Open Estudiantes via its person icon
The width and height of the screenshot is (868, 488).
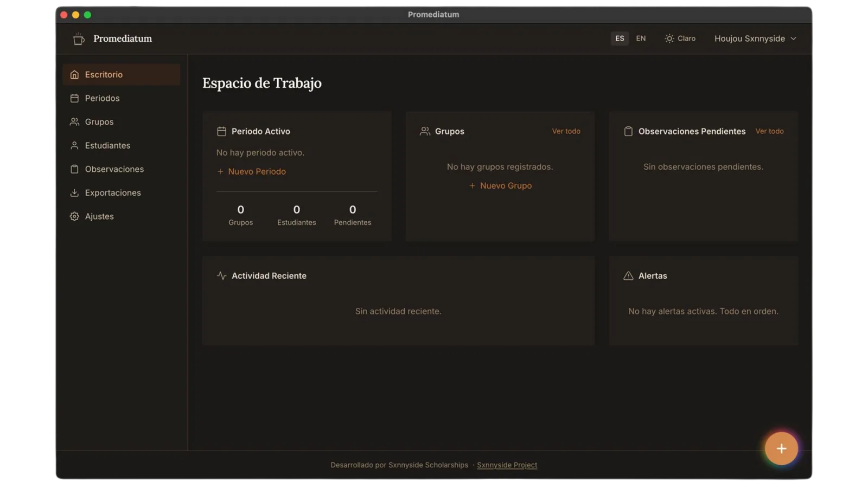(74, 145)
